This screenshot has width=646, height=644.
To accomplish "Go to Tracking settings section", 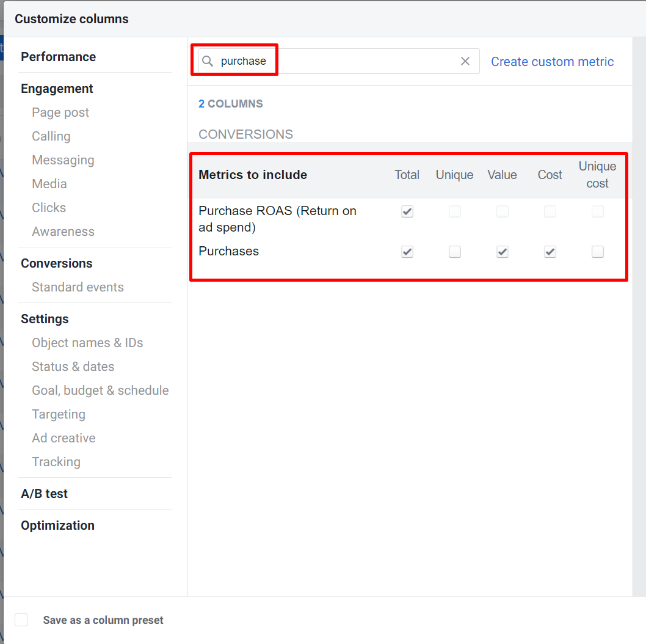I will coord(56,462).
